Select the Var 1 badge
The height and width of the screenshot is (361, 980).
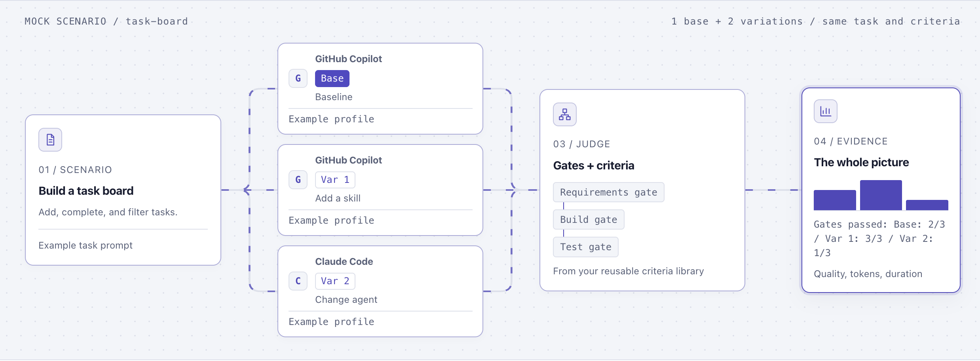(335, 180)
